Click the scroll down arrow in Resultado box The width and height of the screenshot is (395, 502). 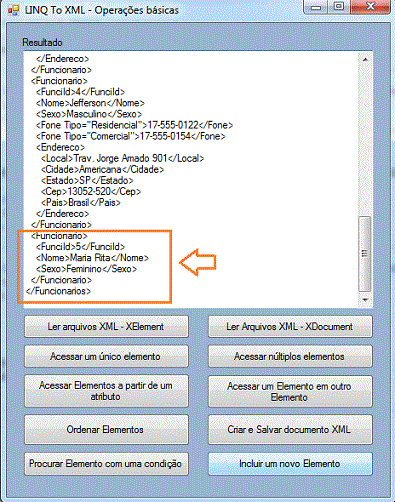(365, 300)
